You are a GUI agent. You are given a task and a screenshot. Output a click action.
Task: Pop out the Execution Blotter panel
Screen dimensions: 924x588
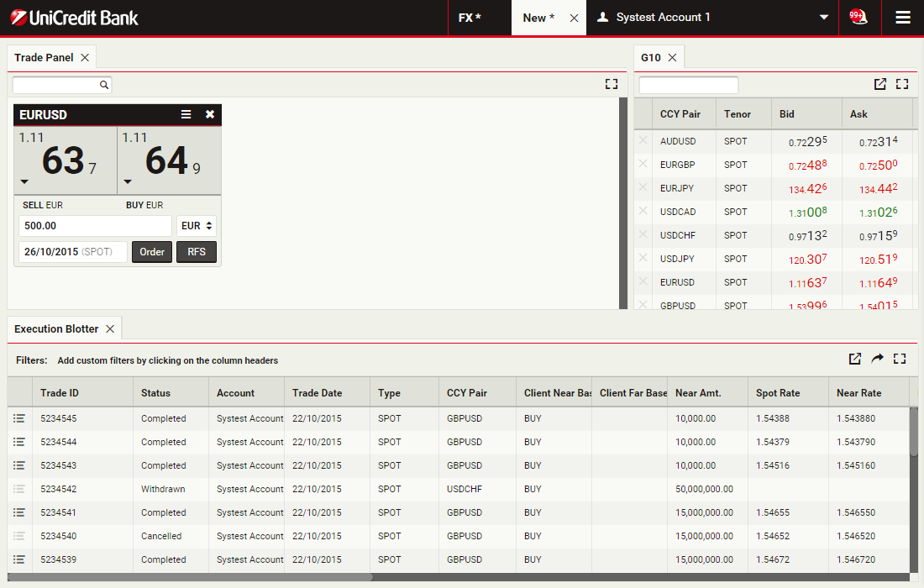point(855,359)
